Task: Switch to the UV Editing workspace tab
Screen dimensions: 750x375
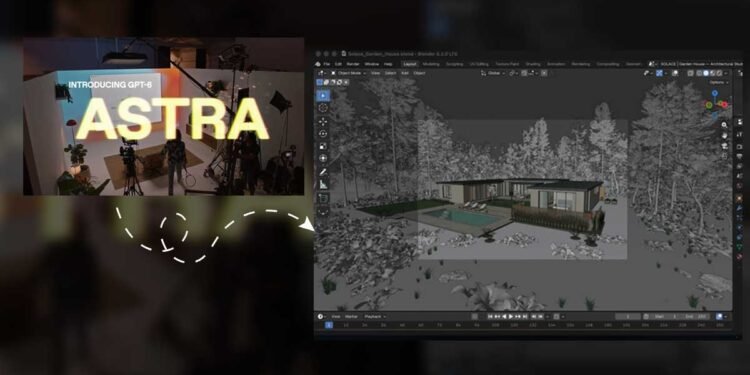Action: click(479, 64)
